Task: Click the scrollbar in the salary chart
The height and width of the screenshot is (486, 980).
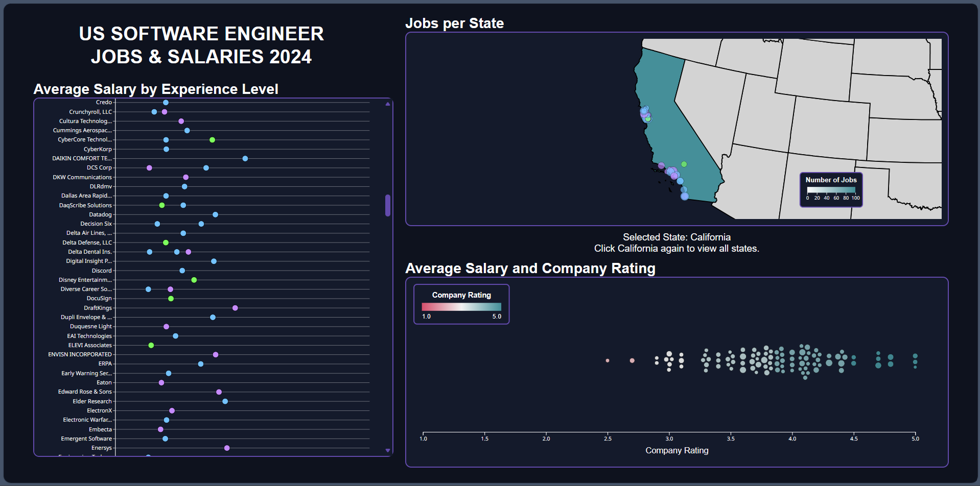Action: point(387,206)
